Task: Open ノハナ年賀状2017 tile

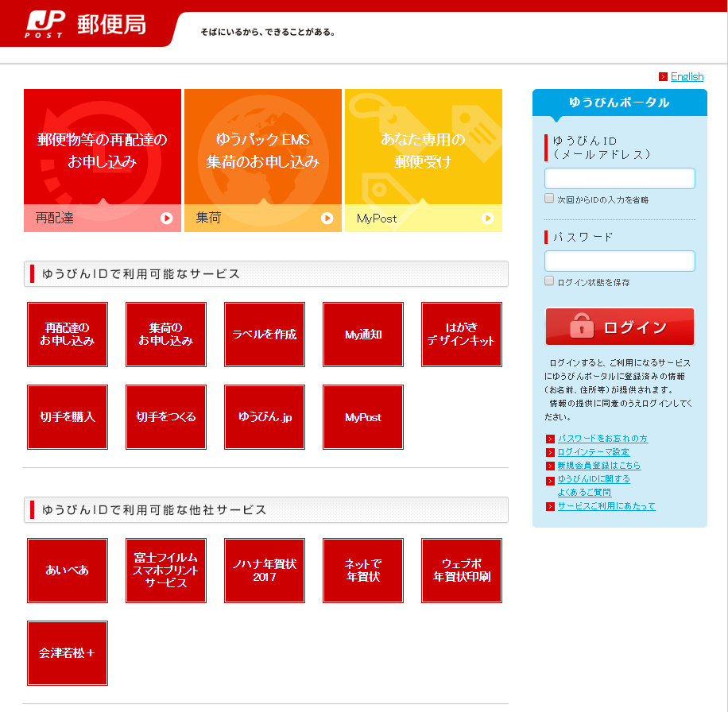Action: [x=264, y=571]
